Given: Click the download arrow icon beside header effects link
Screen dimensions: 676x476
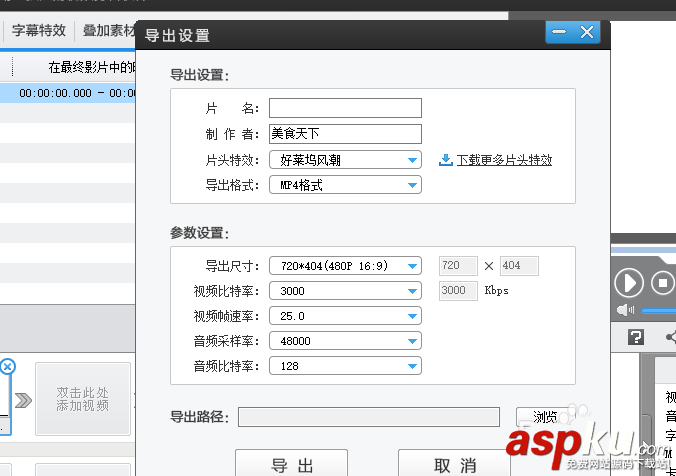Looking at the screenshot, I should [445, 160].
